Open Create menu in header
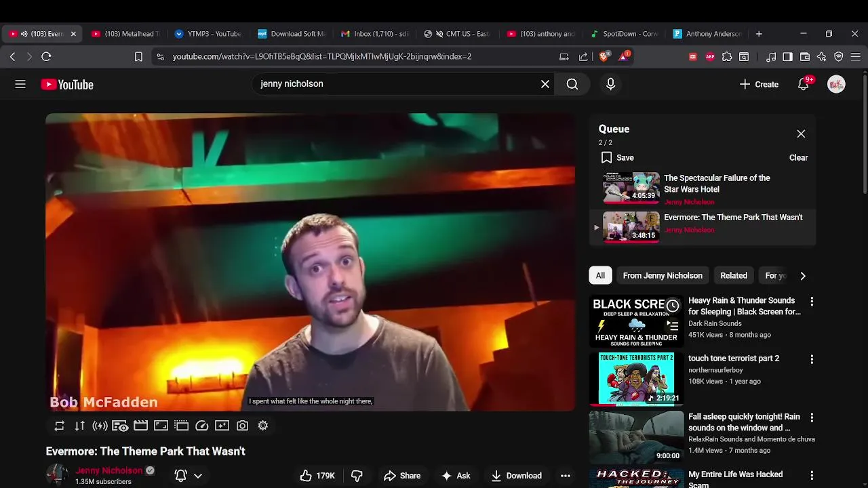 (x=759, y=84)
